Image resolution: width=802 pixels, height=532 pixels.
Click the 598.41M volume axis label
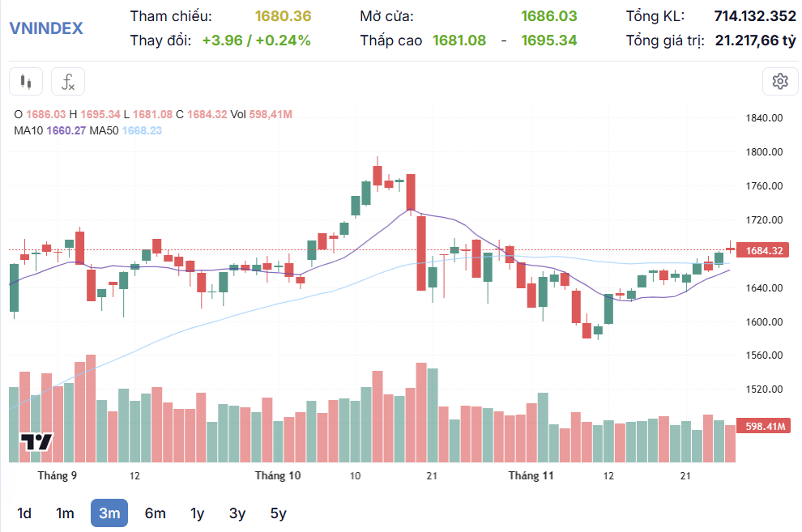(764, 426)
